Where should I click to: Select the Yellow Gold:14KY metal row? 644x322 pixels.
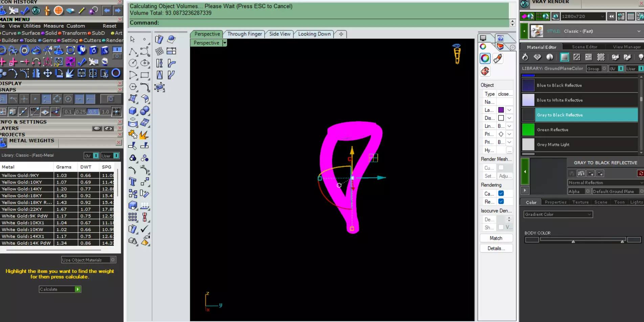coord(57,189)
